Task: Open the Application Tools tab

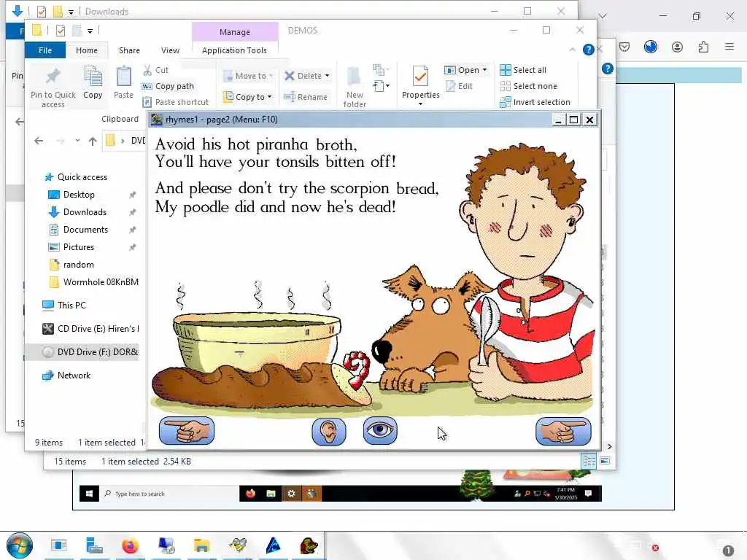Action: (234, 50)
